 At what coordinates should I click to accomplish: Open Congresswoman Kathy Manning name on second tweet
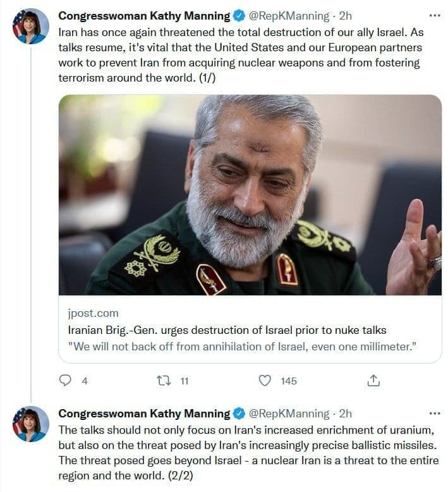coord(144,414)
